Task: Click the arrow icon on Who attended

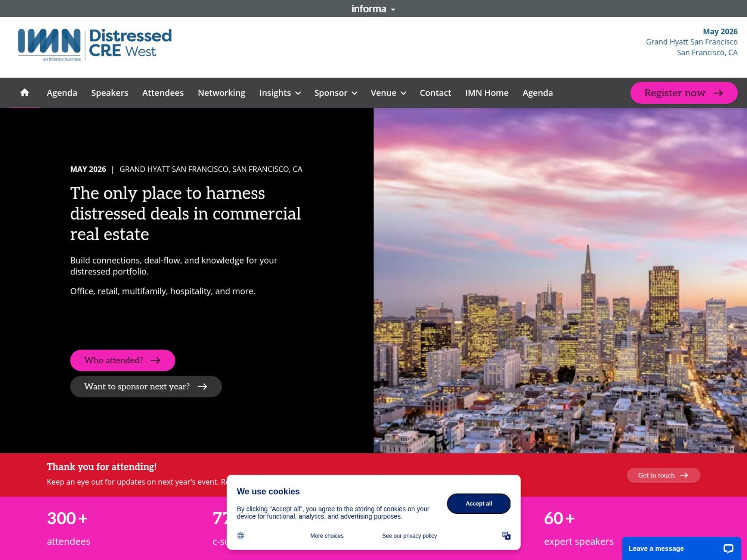Action: [x=156, y=360]
